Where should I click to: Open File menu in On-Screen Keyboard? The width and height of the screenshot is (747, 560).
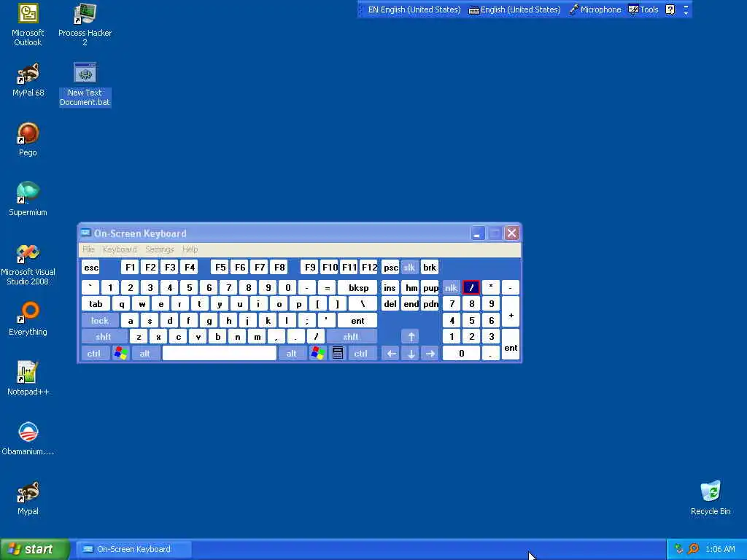coord(88,249)
